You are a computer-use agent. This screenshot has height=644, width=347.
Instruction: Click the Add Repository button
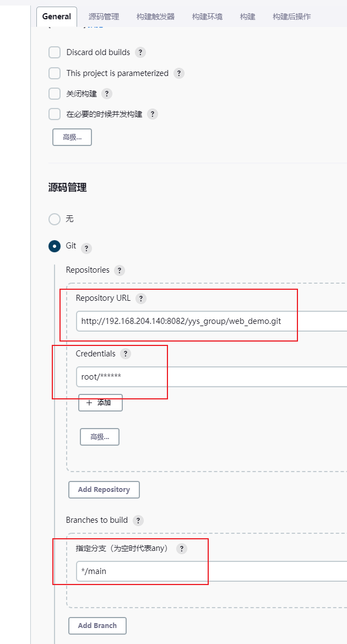click(104, 489)
